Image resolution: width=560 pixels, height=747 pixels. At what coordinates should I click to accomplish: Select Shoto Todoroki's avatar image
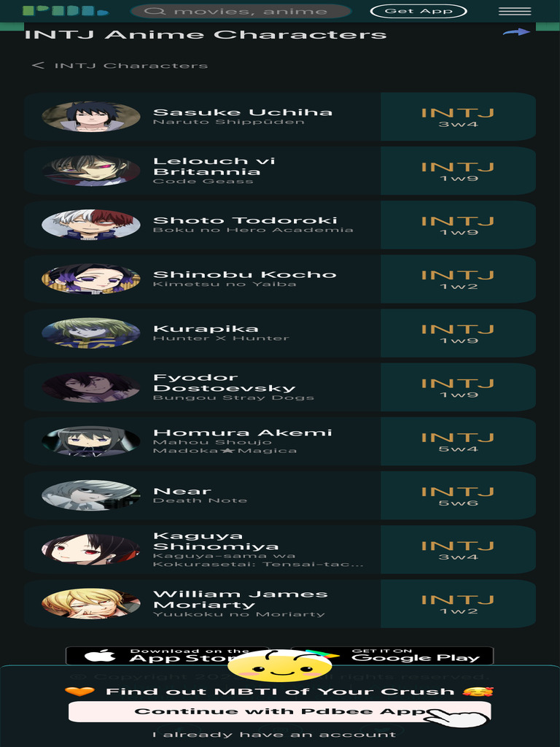pyautogui.click(x=91, y=225)
